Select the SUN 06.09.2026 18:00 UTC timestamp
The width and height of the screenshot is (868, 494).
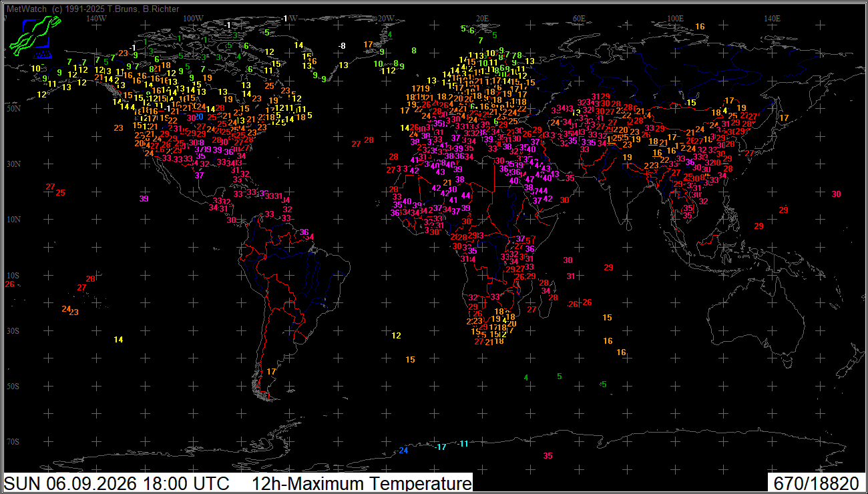[x=117, y=483]
